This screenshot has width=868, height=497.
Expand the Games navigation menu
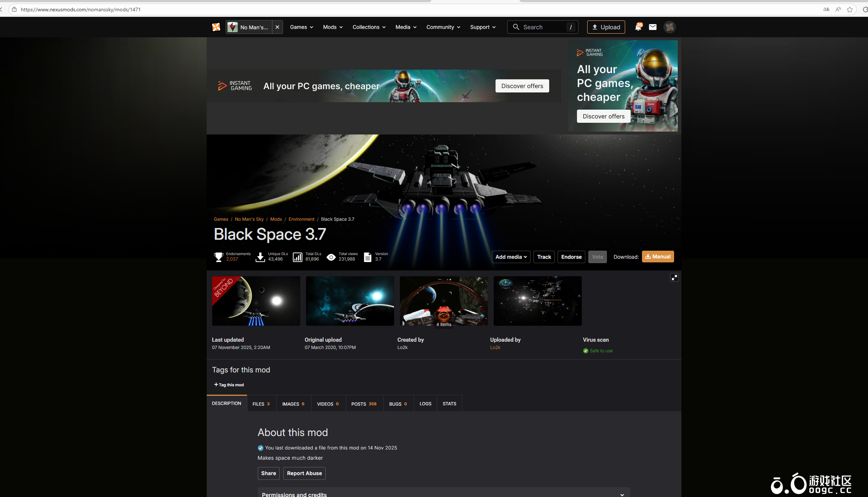tap(301, 27)
